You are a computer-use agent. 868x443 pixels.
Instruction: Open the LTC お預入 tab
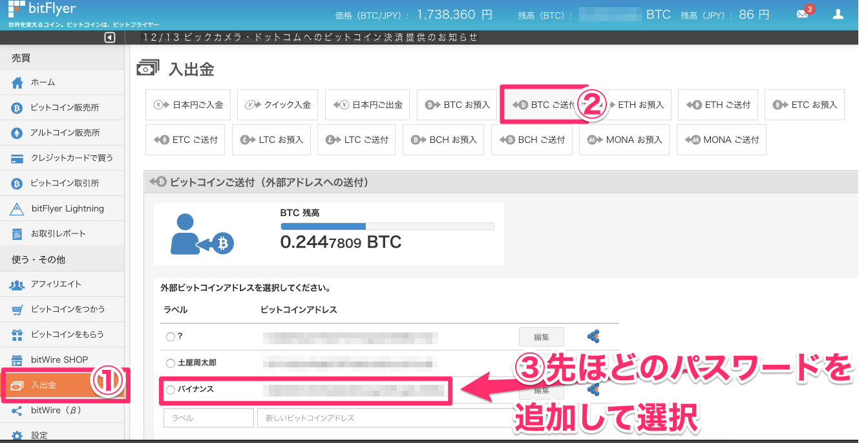point(271,140)
